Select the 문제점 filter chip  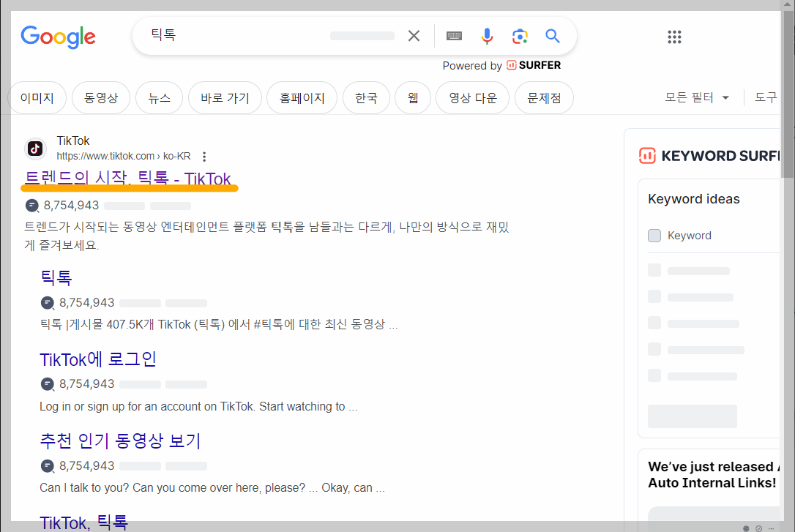click(x=544, y=98)
